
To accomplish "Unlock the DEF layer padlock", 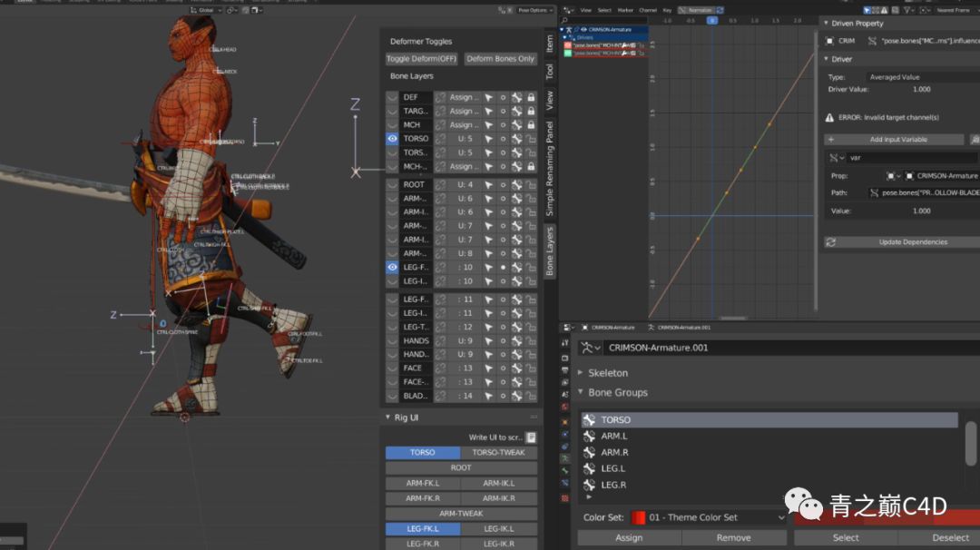I will click(x=531, y=97).
